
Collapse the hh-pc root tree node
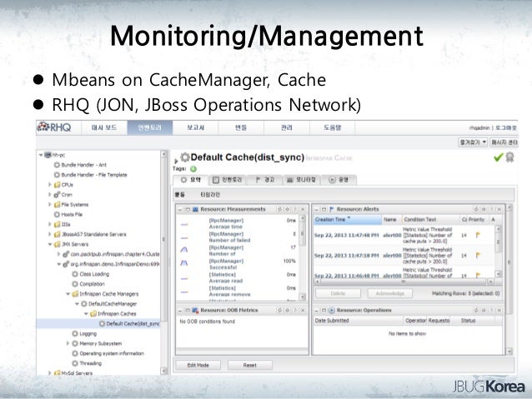41,155
